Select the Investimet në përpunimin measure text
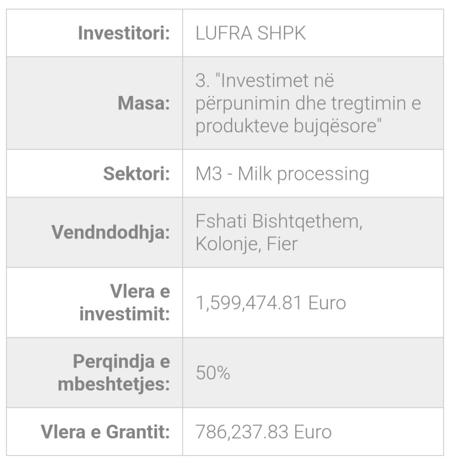This screenshot has height=476, width=462. click(x=308, y=103)
